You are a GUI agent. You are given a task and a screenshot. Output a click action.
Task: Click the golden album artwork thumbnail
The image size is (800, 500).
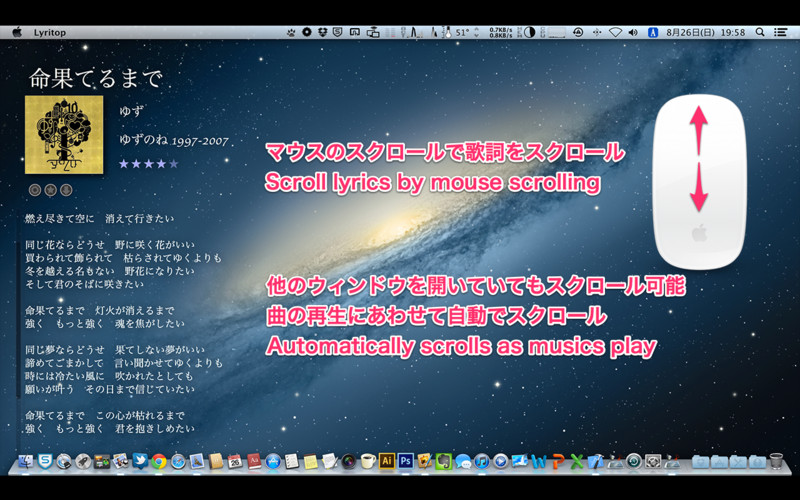coord(64,135)
